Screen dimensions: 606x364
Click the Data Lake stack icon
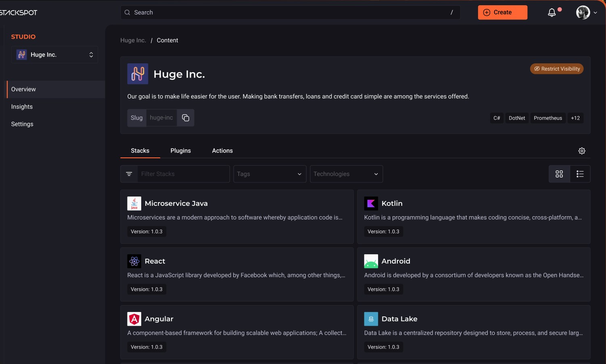(x=371, y=319)
